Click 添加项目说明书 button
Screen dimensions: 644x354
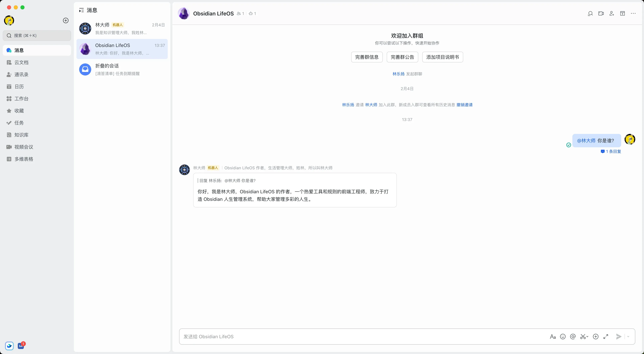(443, 57)
